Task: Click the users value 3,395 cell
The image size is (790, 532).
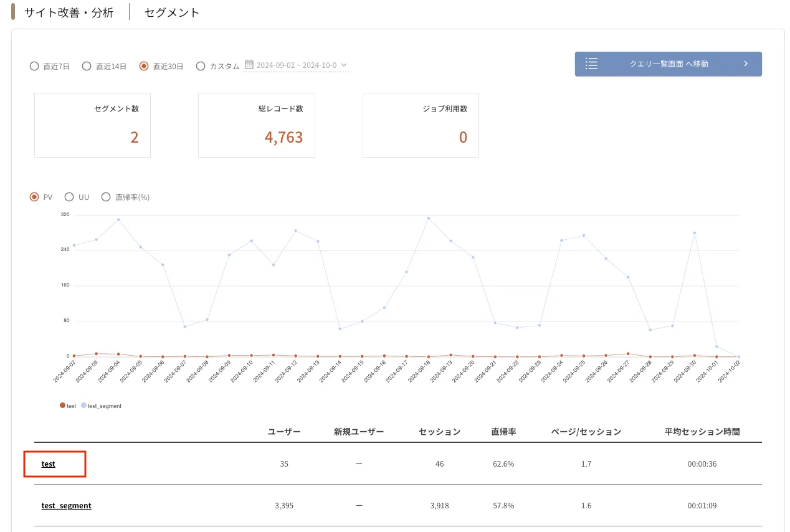Action: pyautogui.click(x=284, y=506)
